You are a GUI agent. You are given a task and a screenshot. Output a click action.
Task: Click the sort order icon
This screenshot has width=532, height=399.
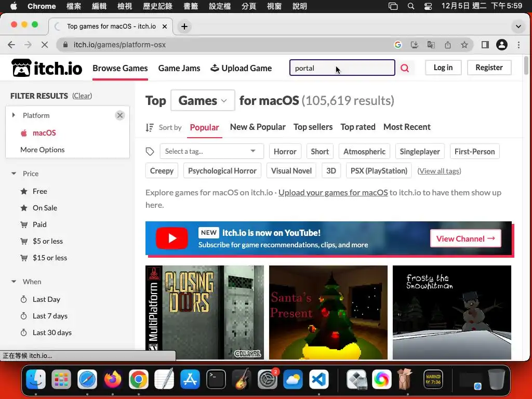click(150, 127)
